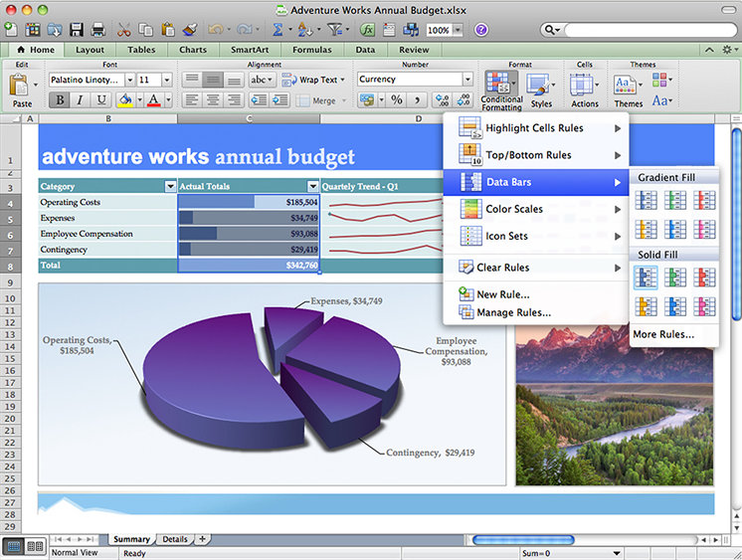The height and width of the screenshot is (560, 742).
Task: Decrease indent in Alignment group
Action: coord(259,99)
